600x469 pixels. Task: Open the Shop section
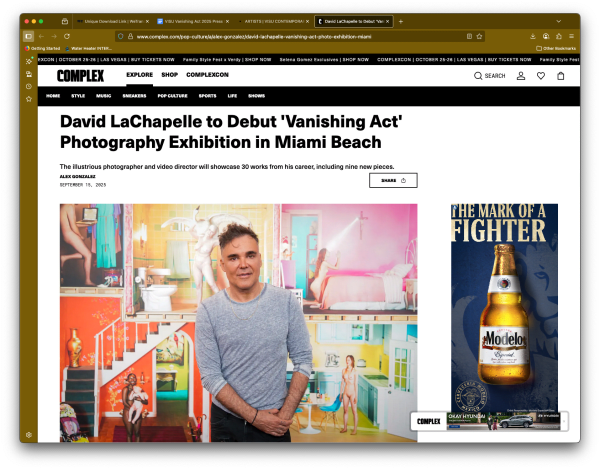click(169, 75)
